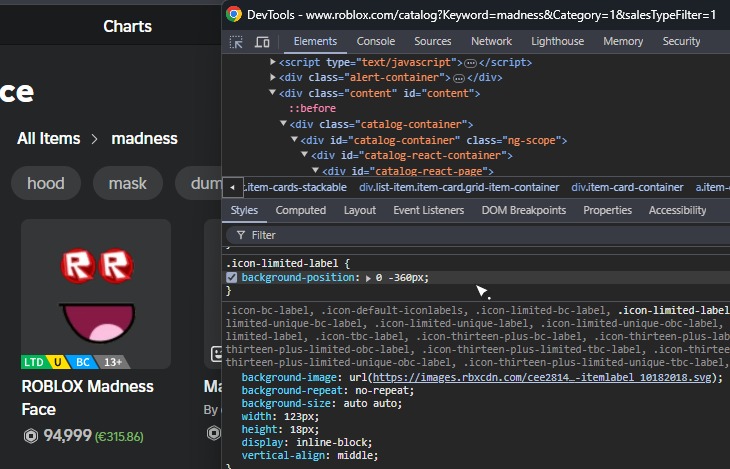Viewport: 730px width, 469px height.
Task: Click the blue BC badge
Action: pyautogui.click(x=82, y=362)
